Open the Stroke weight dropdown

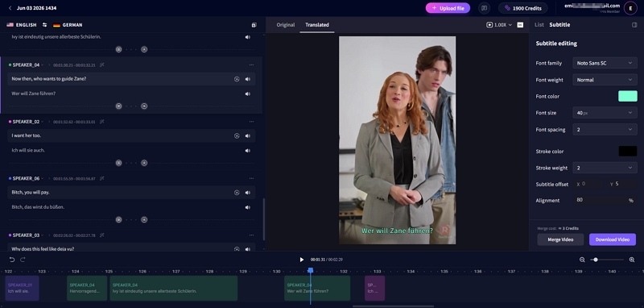coord(605,168)
